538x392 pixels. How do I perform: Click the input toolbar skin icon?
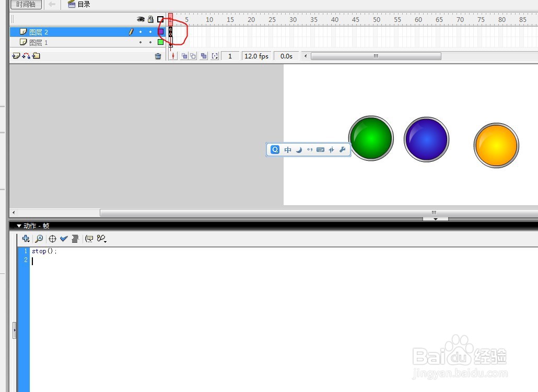[331, 149]
